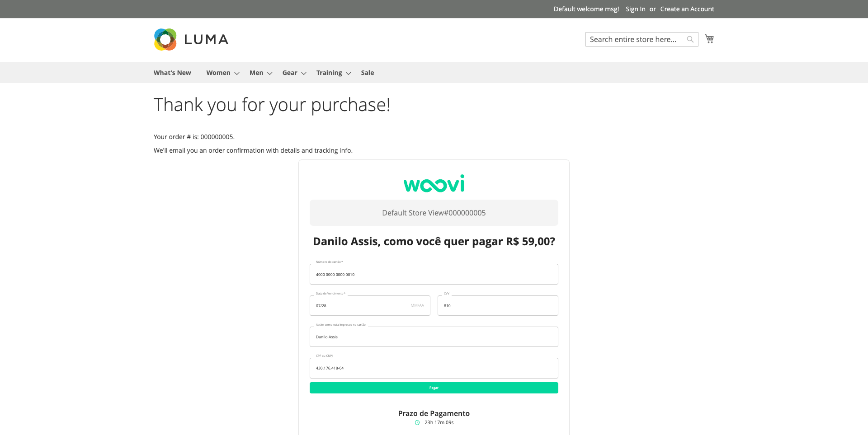Image resolution: width=868 pixels, height=435 pixels.
Task: Click the Woovi logo
Action: (x=434, y=183)
